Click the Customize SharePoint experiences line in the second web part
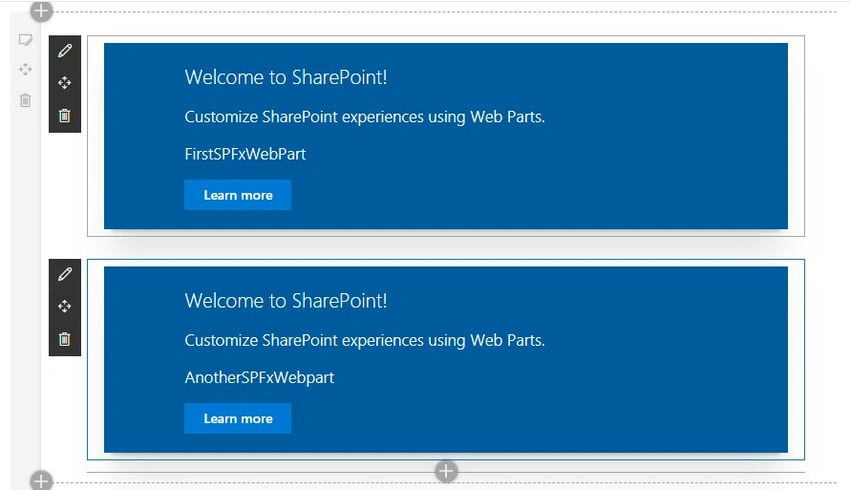 364,340
